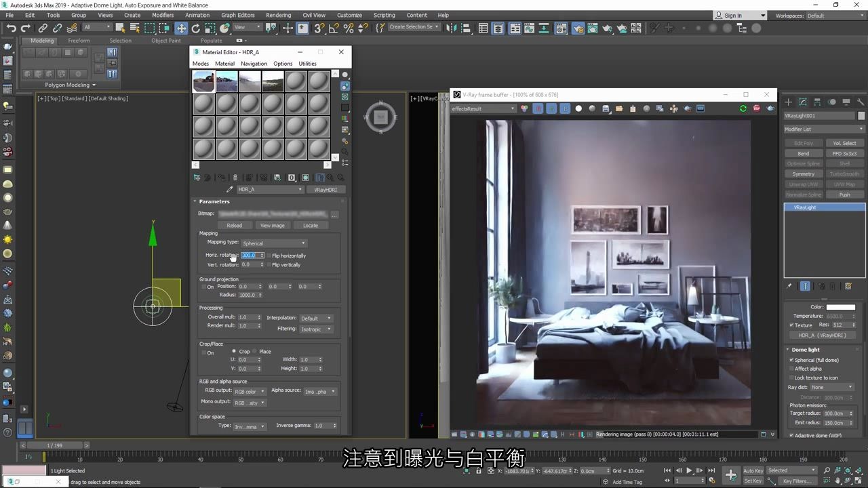Switch to alpha white circle in frame buffer

[578, 108]
